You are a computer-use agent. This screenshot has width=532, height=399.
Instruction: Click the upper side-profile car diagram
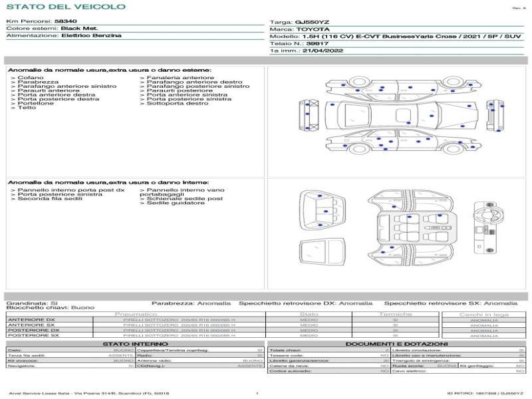click(x=402, y=88)
